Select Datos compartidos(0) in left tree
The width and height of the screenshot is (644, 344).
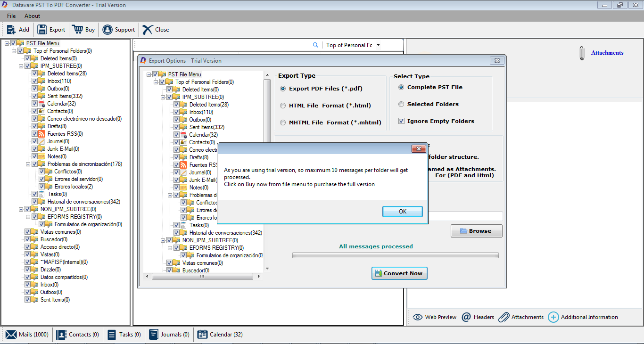coord(64,277)
